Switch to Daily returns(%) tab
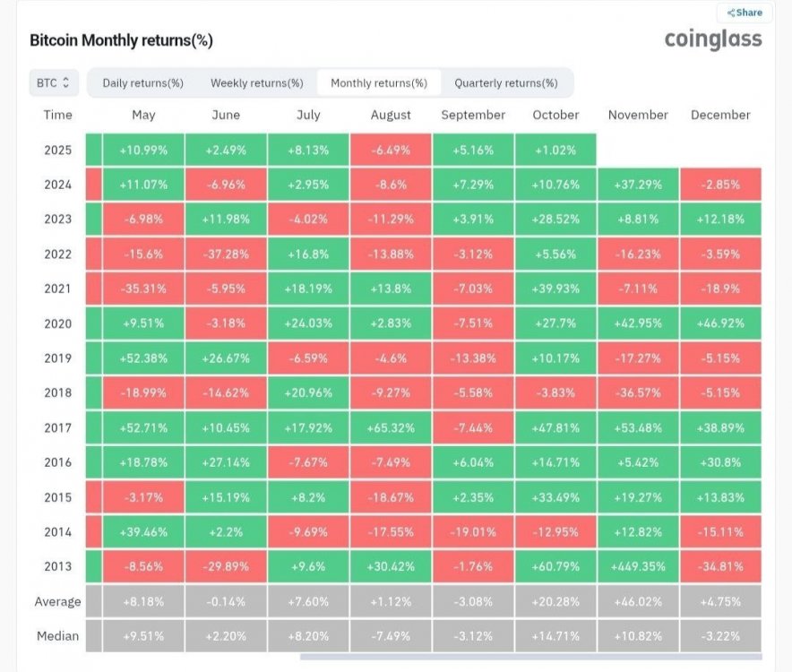 143,83
